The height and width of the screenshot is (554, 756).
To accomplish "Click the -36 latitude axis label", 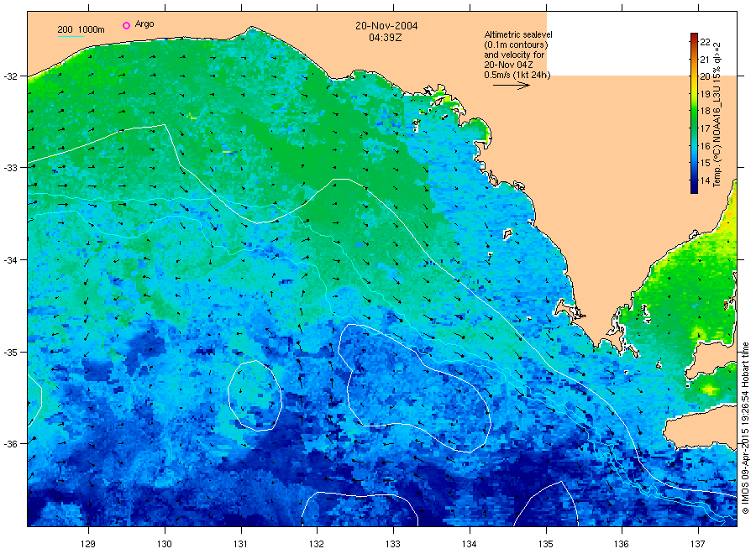I will coord(11,444).
